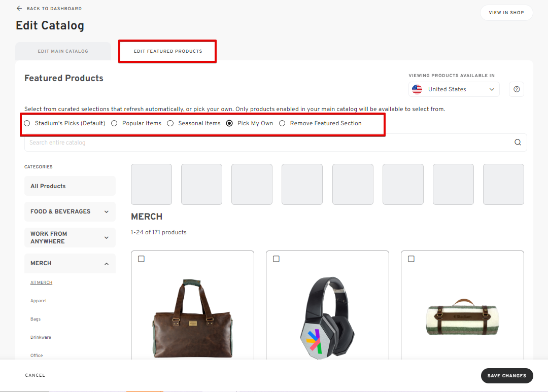The width and height of the screenshot is (548, 392).
Task: Select Stadium's Picks (Default) radio option
Action: [x=28, y=123]
